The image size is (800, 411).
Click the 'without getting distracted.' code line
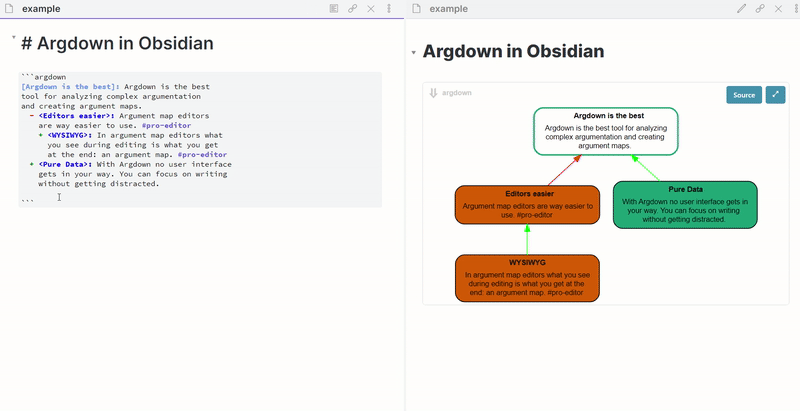[99, 184]
